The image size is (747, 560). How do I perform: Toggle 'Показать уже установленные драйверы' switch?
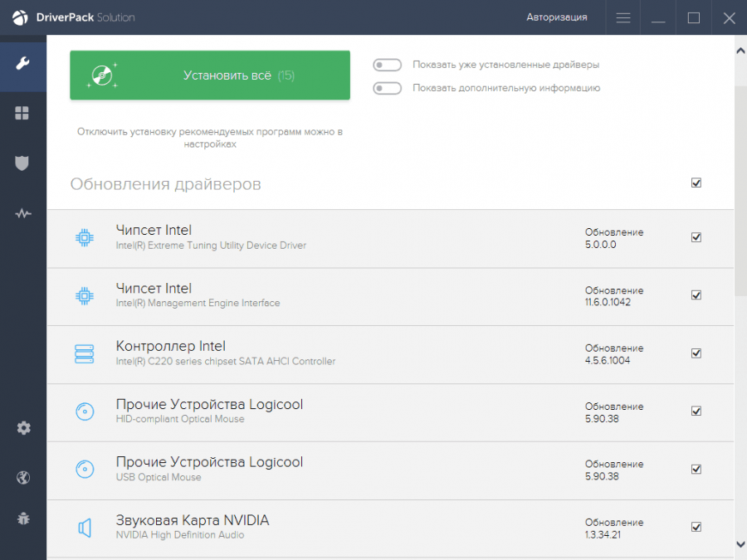coord(387,65)
